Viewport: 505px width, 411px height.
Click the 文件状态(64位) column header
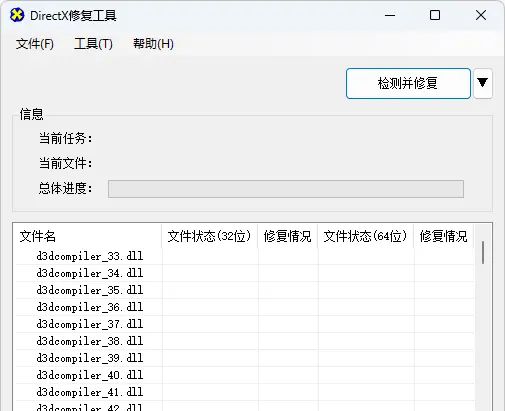click(x=366, y=236)
